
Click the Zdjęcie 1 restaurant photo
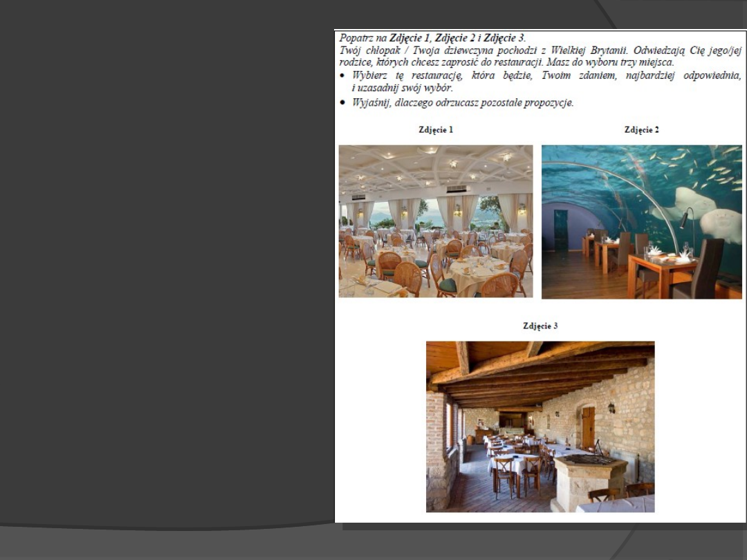tap(435, 221)
